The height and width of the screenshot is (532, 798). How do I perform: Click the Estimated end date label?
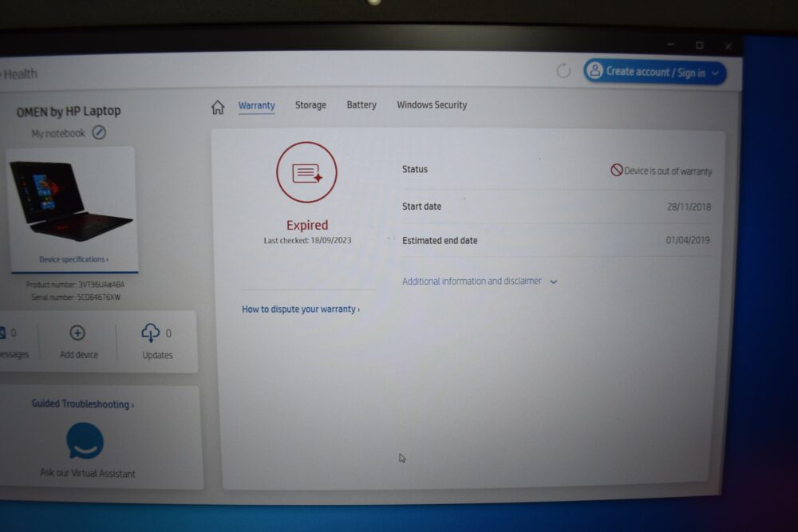440,241
